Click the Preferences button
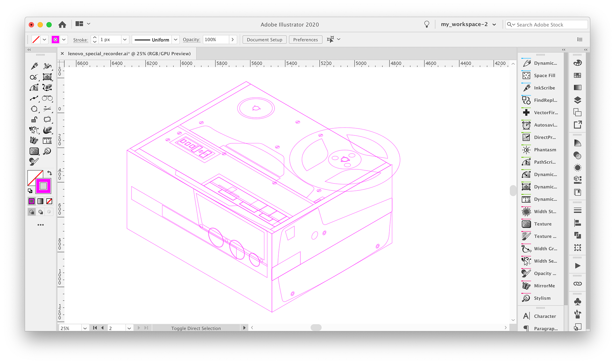615x364 pixels. click(305, 40)
